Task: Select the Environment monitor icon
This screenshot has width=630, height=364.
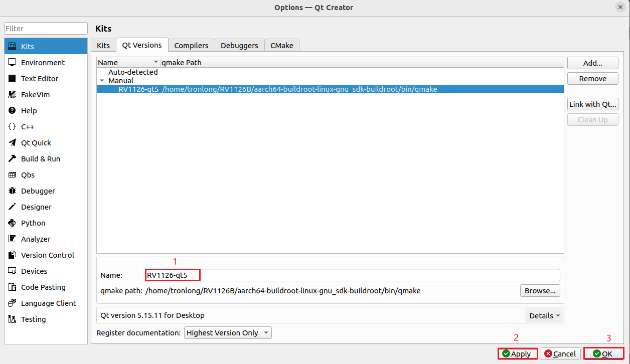Action: [x=13, y=63]
